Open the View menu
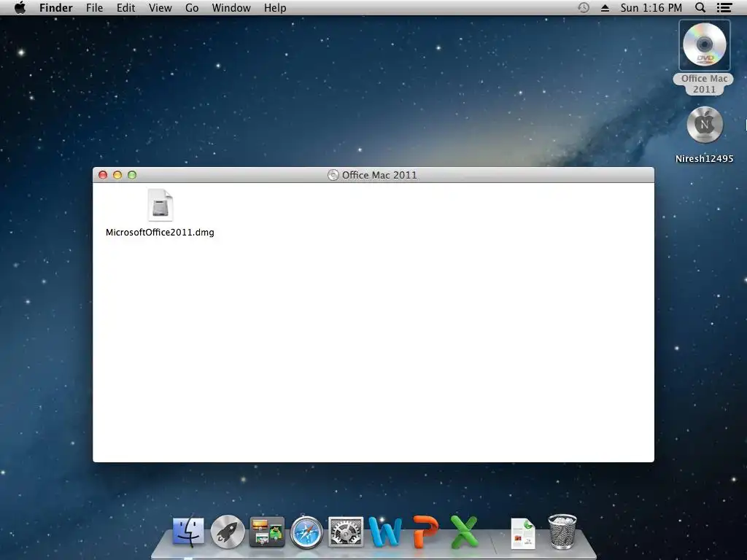This screenshot has width=747, height=560. (x=160, y=8)
